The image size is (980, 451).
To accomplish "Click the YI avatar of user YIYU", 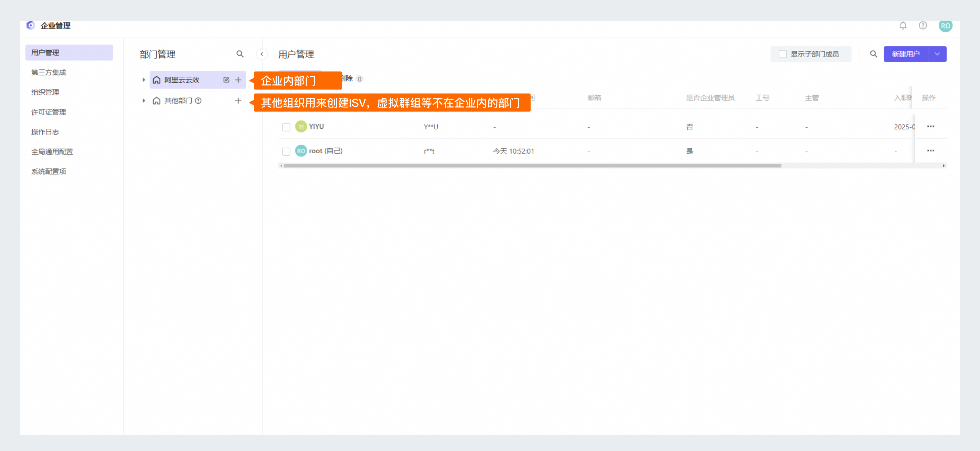I will pos(301,127).
